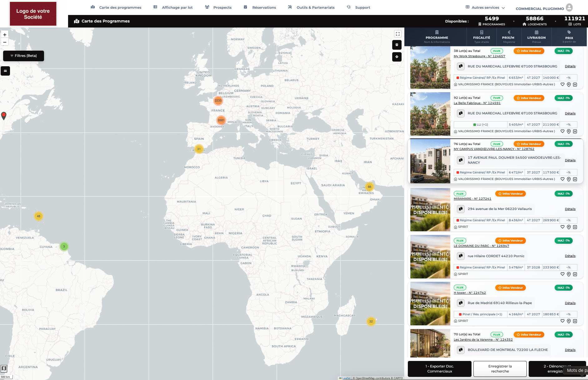This screenshot has width=588, height=380.
Task: Zoom out on the map
Action: (5, 42)
